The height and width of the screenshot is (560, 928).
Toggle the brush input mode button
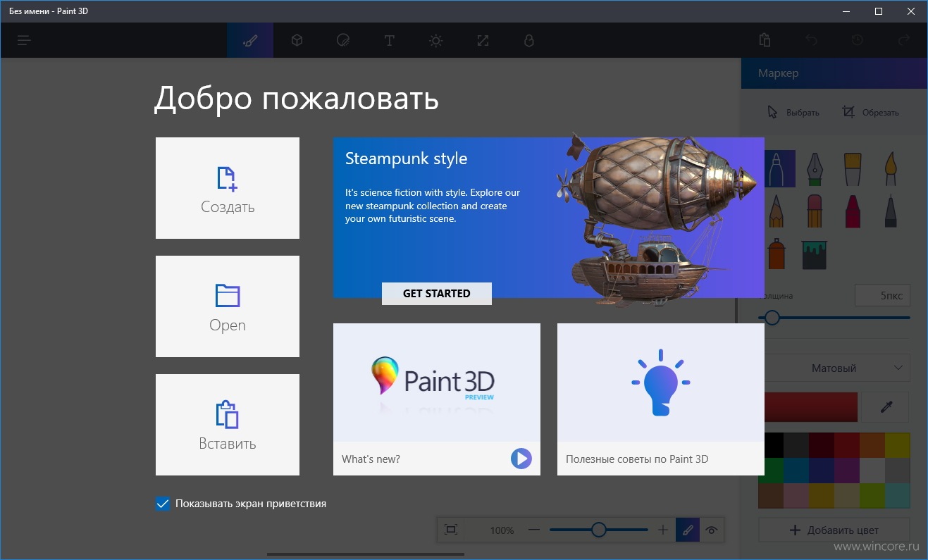pos(688,530)
